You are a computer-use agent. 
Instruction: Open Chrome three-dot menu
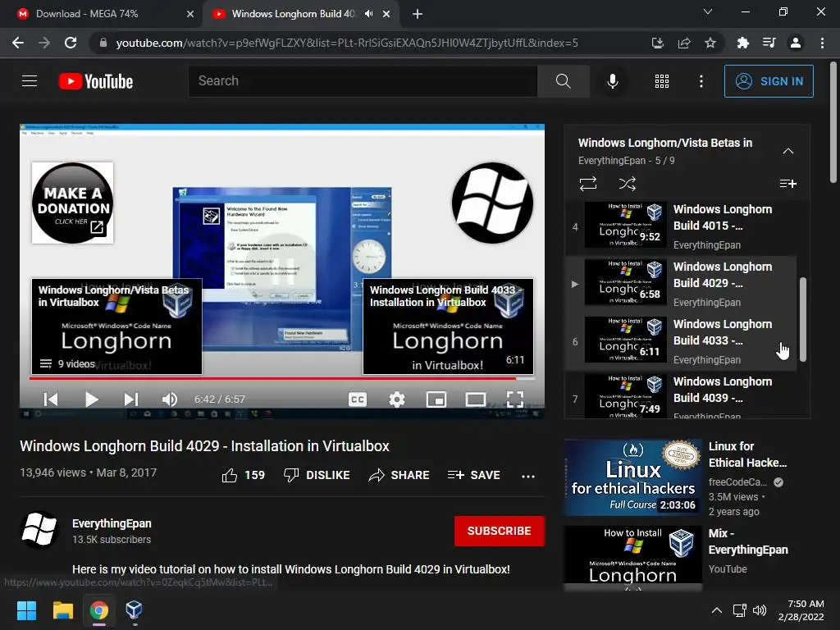822,43
